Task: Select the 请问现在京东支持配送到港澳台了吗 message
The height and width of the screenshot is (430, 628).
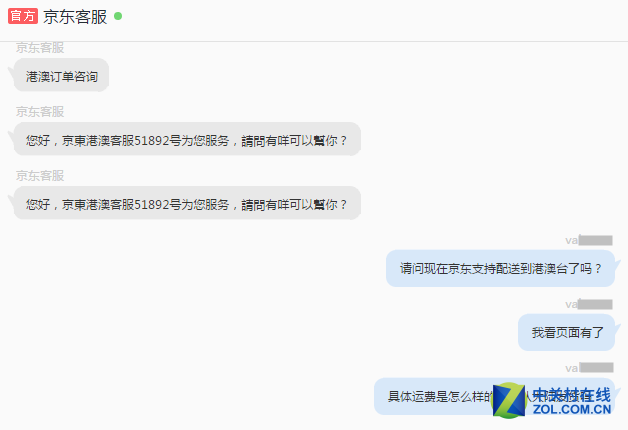Action: [x=500, y=268]
